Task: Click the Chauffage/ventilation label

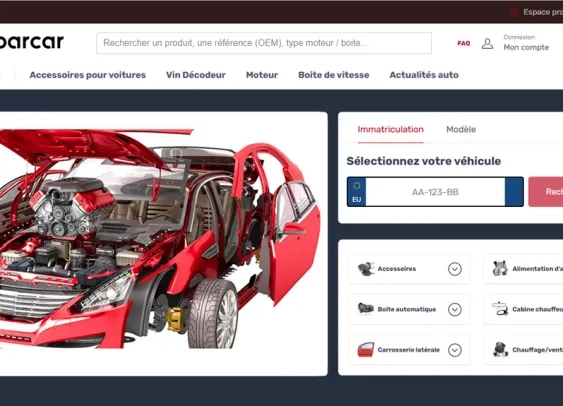Action: click(x=538, y=350)
